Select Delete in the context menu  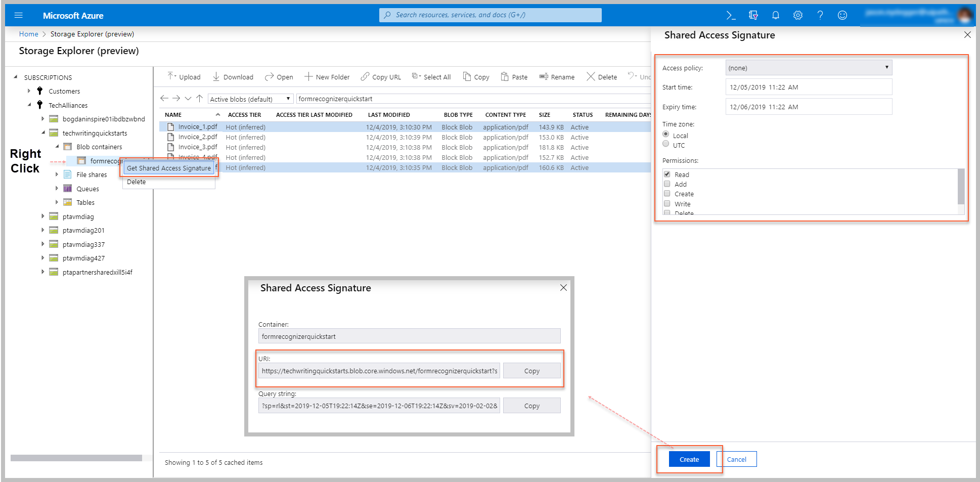pos(137,182)
